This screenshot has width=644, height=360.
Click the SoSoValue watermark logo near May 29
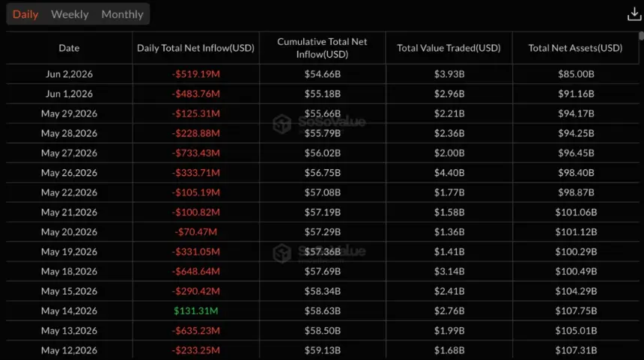click(282, 123)
